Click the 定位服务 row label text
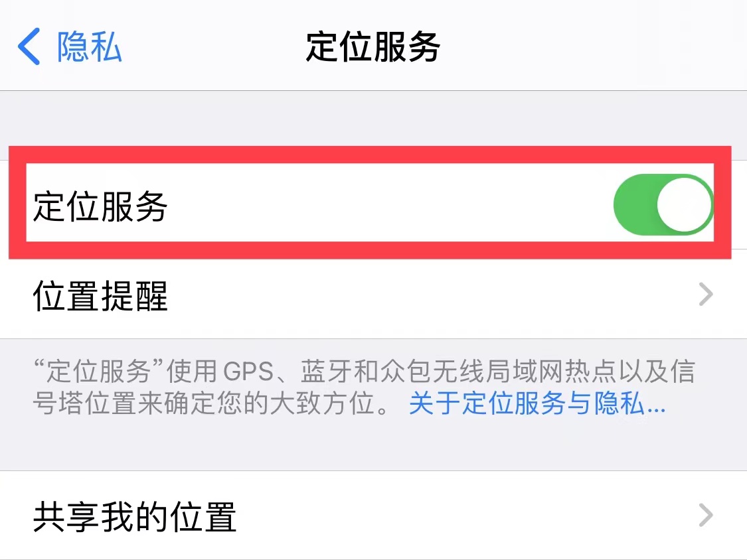 (100, 206)
